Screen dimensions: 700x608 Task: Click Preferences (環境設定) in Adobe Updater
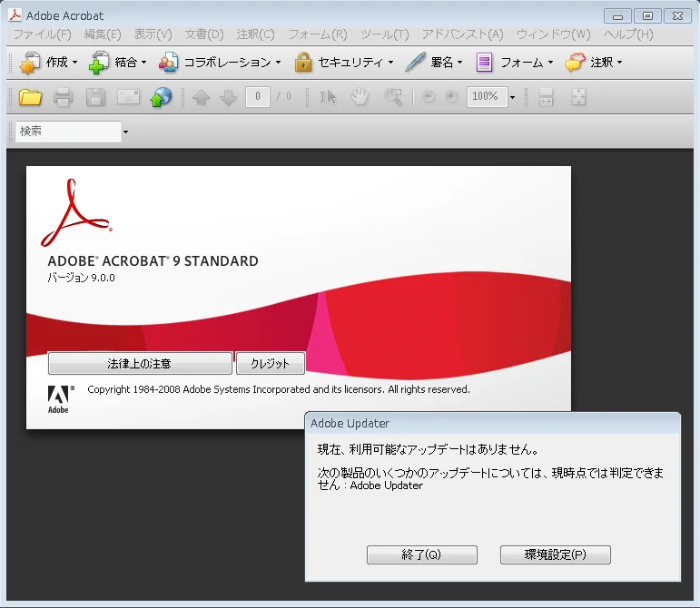point(556,554)
